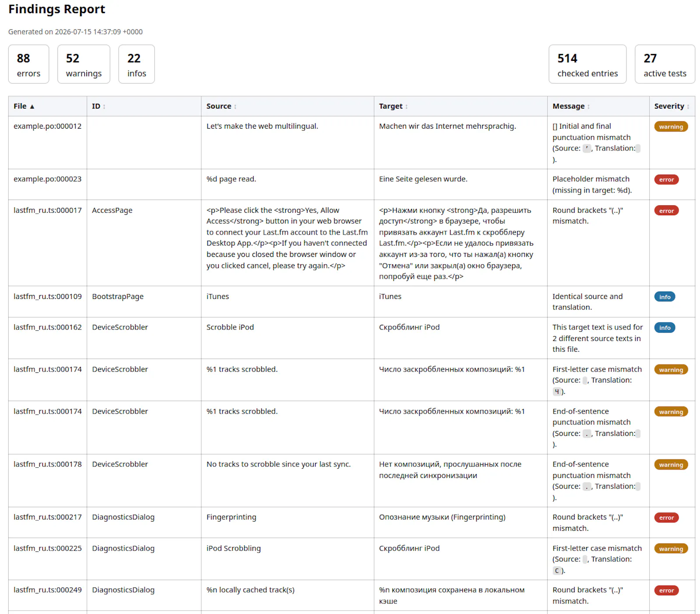Click the error badge in AccessPage row
Image resolution: width=700 pixels, height=614 pixels.
pyautogui.click(x=666, y=211)
